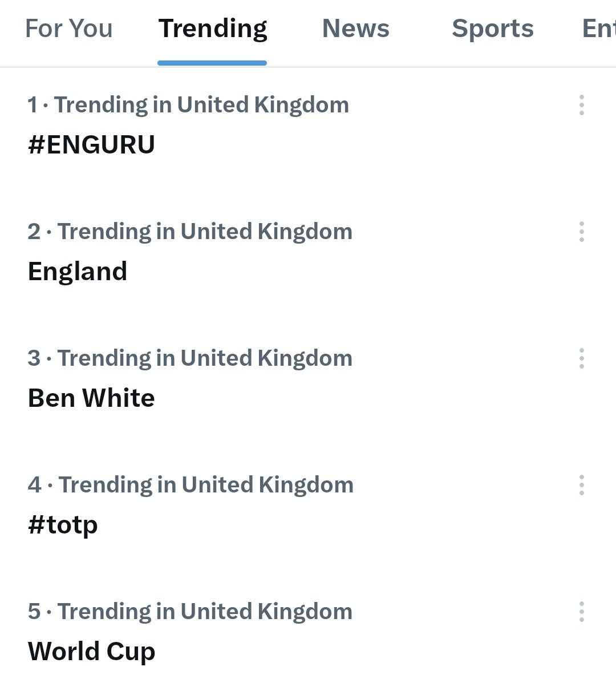Tap the #totp hashtag trend
The image size is (616, 687).
point(63,525)
